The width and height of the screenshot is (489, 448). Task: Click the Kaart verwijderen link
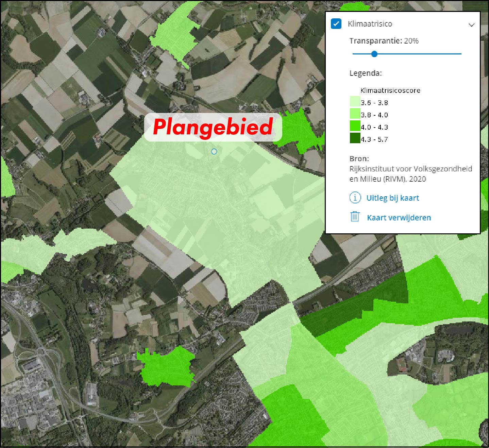399,218
